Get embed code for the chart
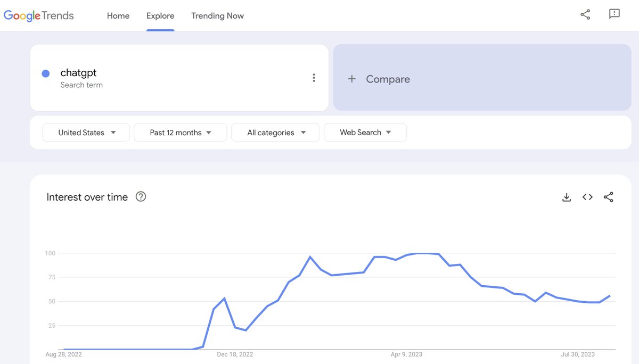639x364 pixels. point(587,197)
